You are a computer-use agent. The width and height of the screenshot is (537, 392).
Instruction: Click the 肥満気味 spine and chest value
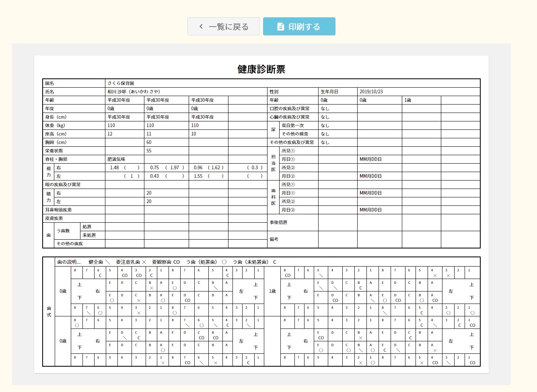117,159
